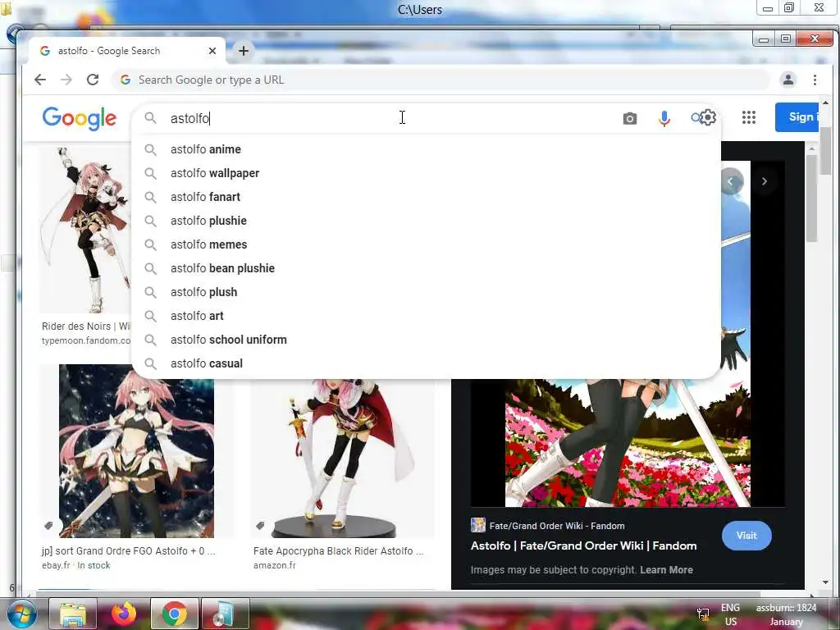Viewport: 840px width, 630px height.
Task: Click the preview panel scrollbar
Action: (x=811, y=199)
